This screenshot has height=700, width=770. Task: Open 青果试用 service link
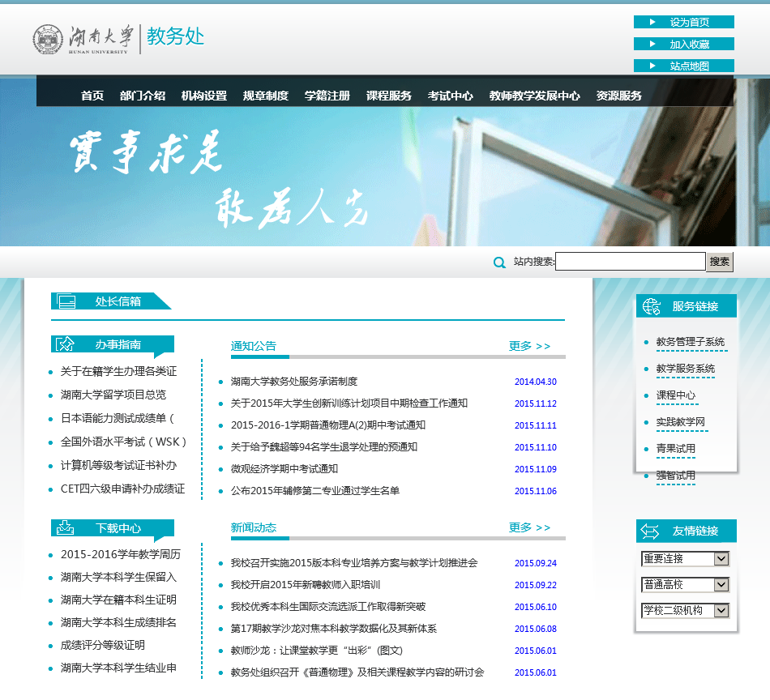coord(676,449)
